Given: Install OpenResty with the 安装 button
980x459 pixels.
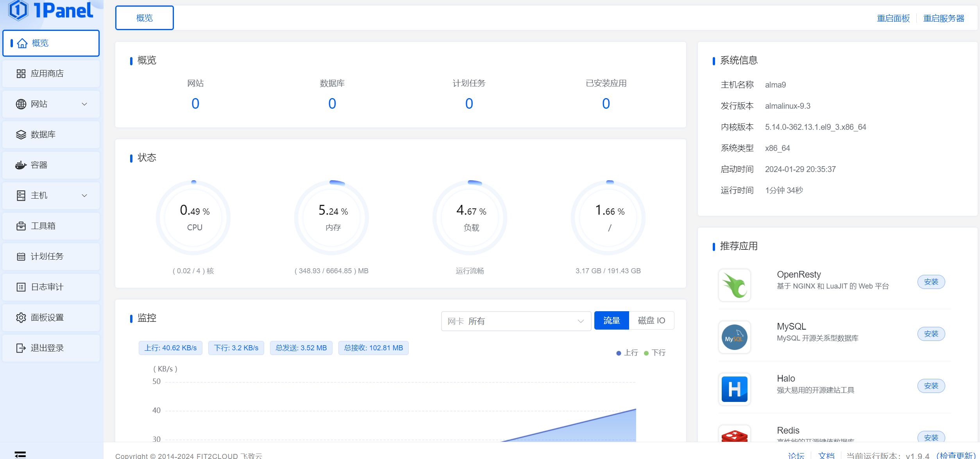Looking at the screenshot, I should 931,282.
